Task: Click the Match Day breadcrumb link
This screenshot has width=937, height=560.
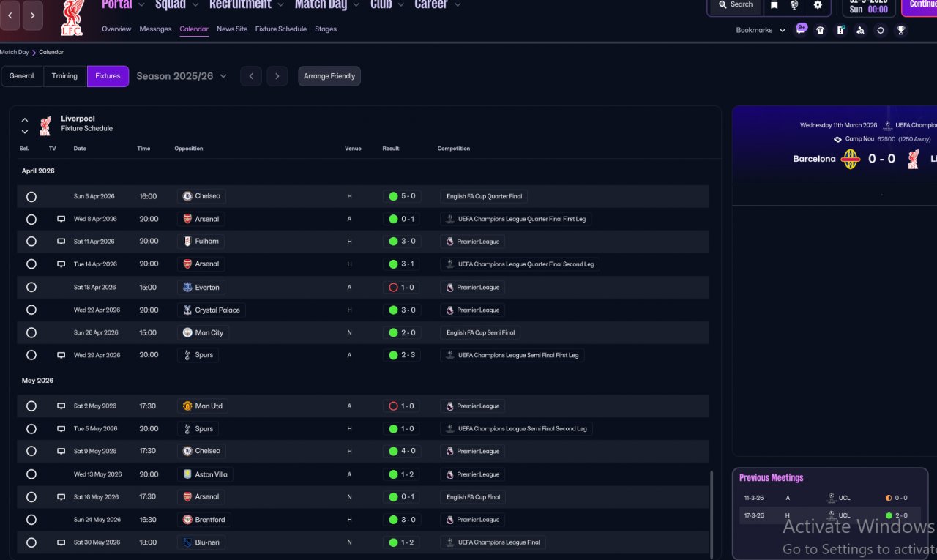Action: [x=14, y=53]
